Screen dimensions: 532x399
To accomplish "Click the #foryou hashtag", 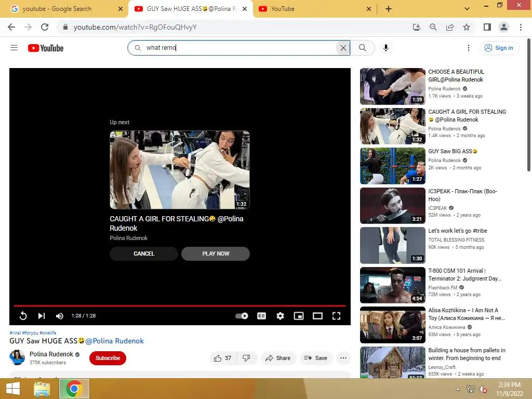I will coord(30,333).
